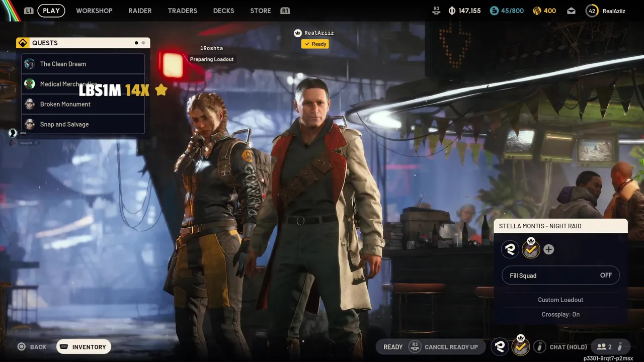The height and width of the screenshot is (362, 644).
Task: Click the microphone icon beside CHAT (HOLD)
Action: (539, 347)
